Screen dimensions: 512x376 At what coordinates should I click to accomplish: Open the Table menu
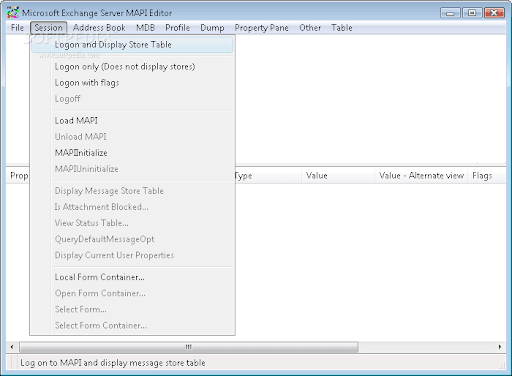(342, 28)
